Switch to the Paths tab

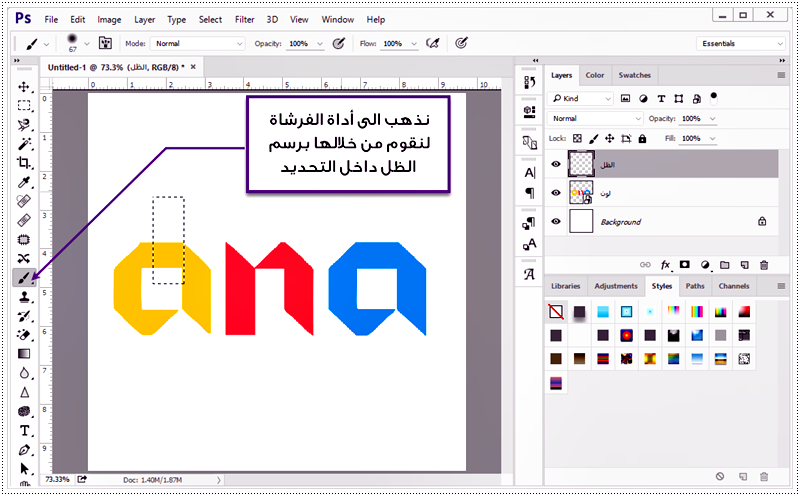(694, 286)
